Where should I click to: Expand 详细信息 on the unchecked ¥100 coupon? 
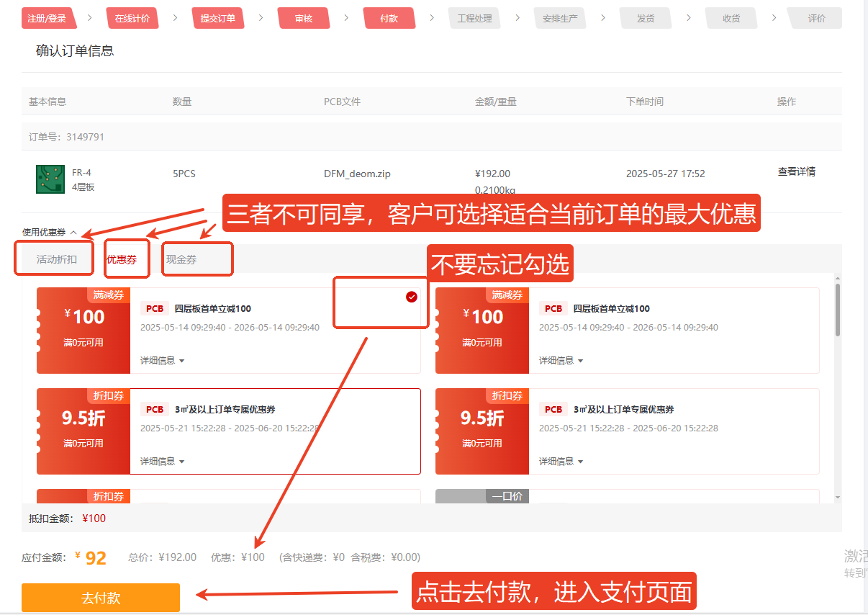coord(561,361)
